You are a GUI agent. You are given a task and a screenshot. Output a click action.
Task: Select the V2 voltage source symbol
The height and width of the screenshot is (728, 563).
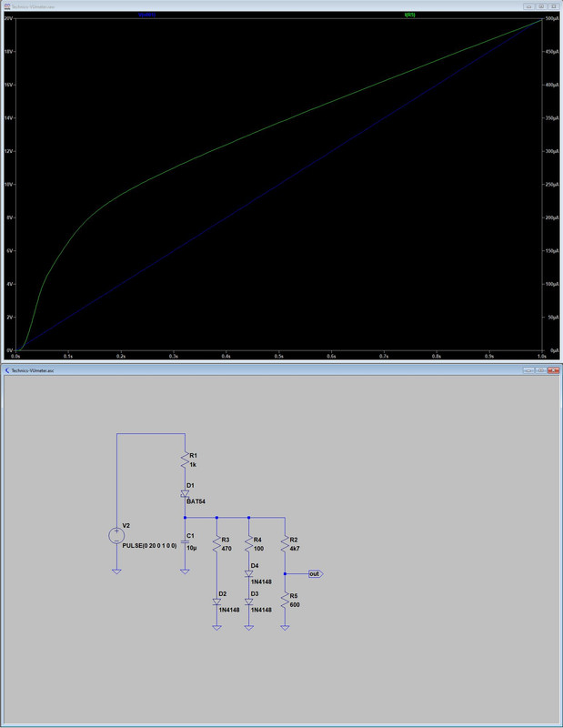[x=116, y=536]
